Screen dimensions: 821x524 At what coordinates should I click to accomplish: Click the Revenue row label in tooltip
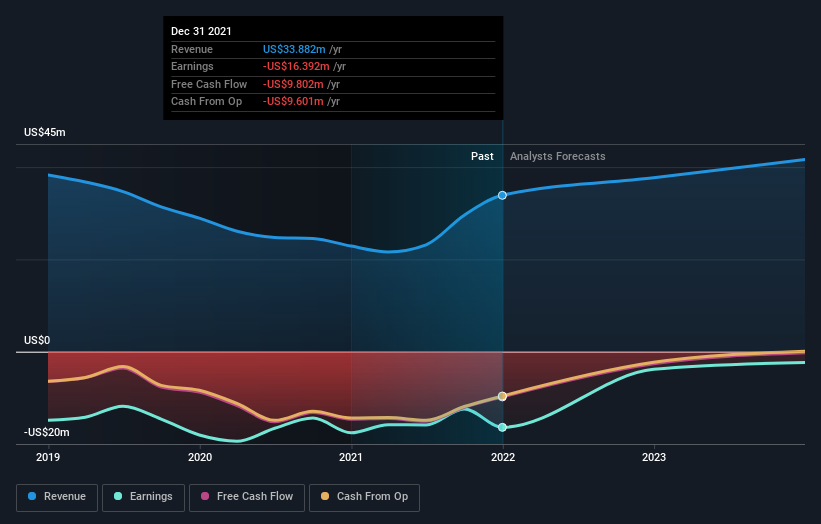pos(192,49)
